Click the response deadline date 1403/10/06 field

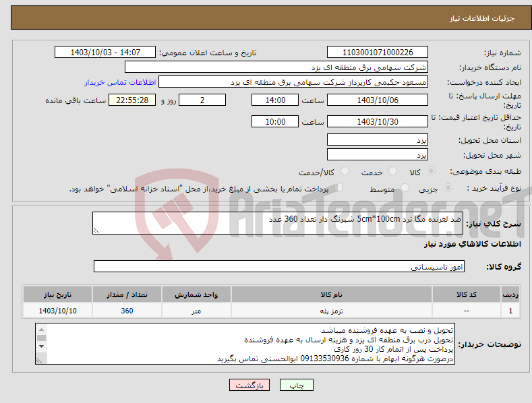point(378,100)
